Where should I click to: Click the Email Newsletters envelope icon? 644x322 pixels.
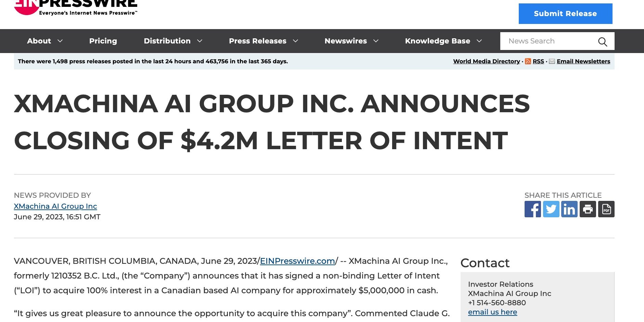552,61
